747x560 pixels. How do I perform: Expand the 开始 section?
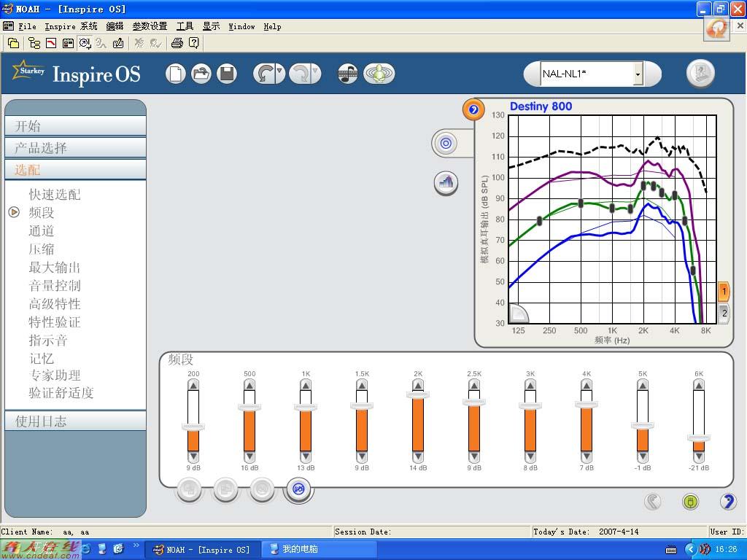[x=75, y=126]
